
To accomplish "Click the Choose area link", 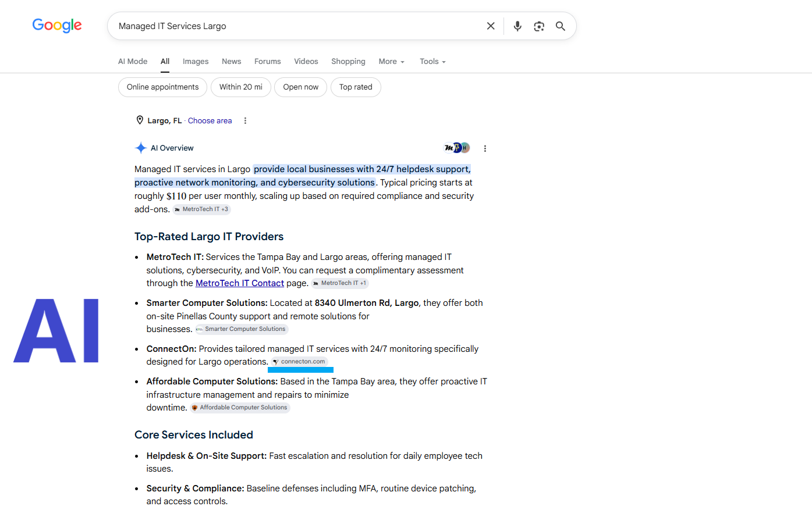I will coord(210,121).
